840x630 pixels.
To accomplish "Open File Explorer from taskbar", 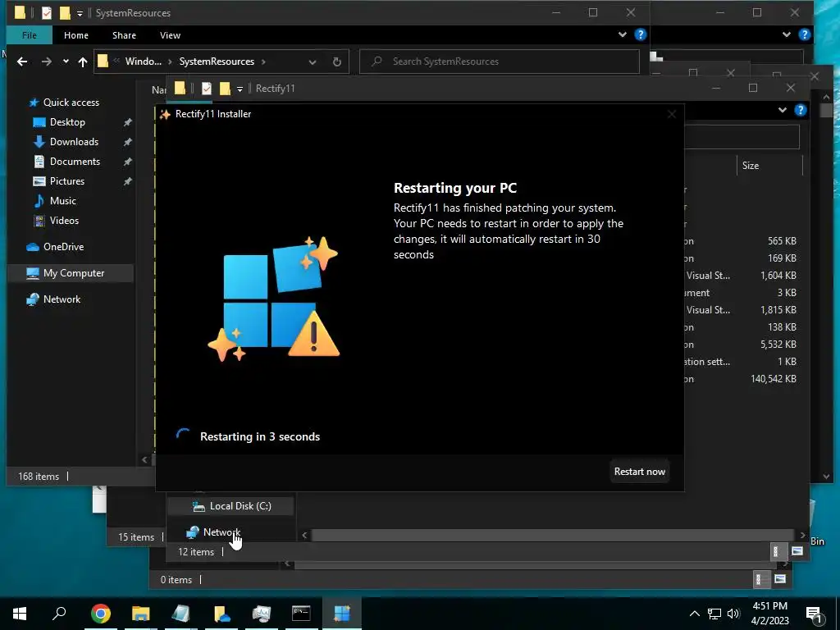I will tap(140, 614).
